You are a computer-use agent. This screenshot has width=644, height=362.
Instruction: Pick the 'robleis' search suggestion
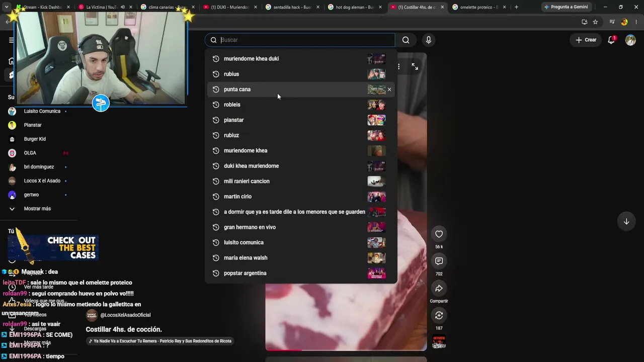301,105
